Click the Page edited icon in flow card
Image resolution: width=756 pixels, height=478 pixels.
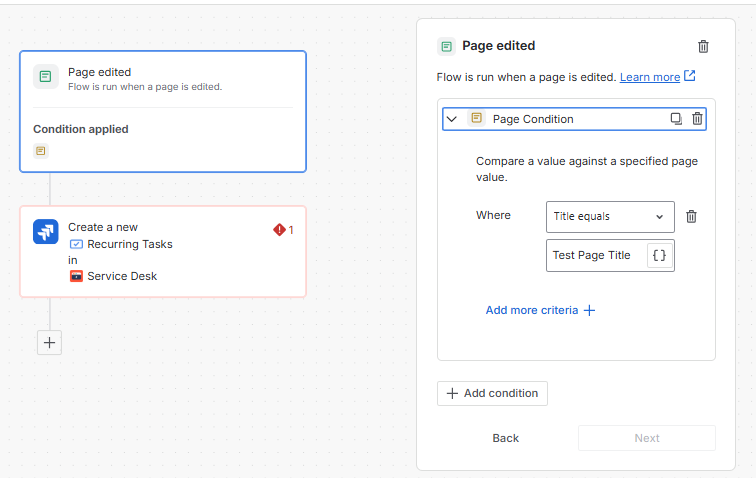(x=46, y=77)
